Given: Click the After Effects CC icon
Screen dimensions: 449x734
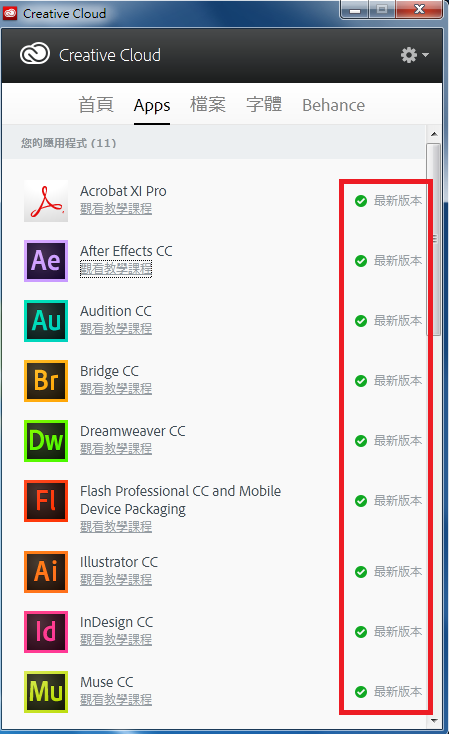Looking at the screenshot, I should [46, 261].
